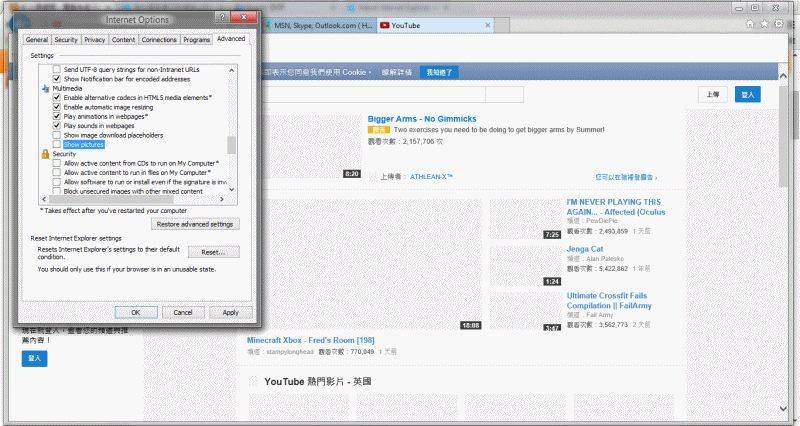The image size is (800, 426).
Task: Click the Ultimate Crossfit Fails thumbnail
Action: pos(526,312)
